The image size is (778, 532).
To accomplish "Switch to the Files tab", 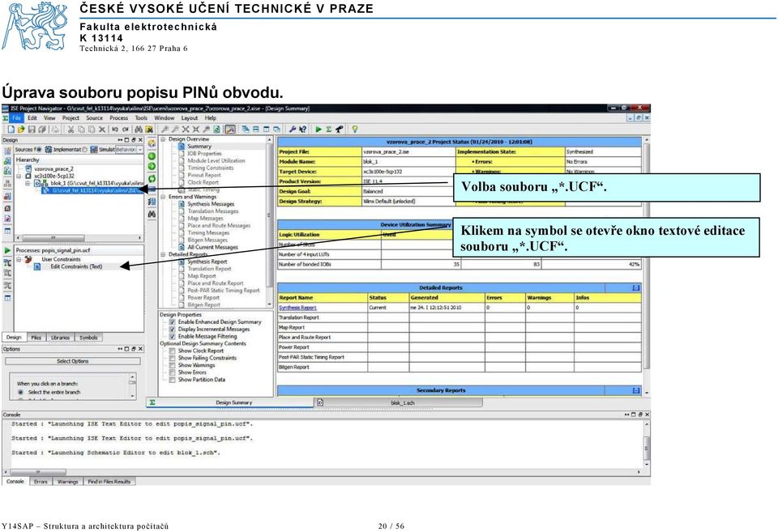I will [x=36, y=338].
